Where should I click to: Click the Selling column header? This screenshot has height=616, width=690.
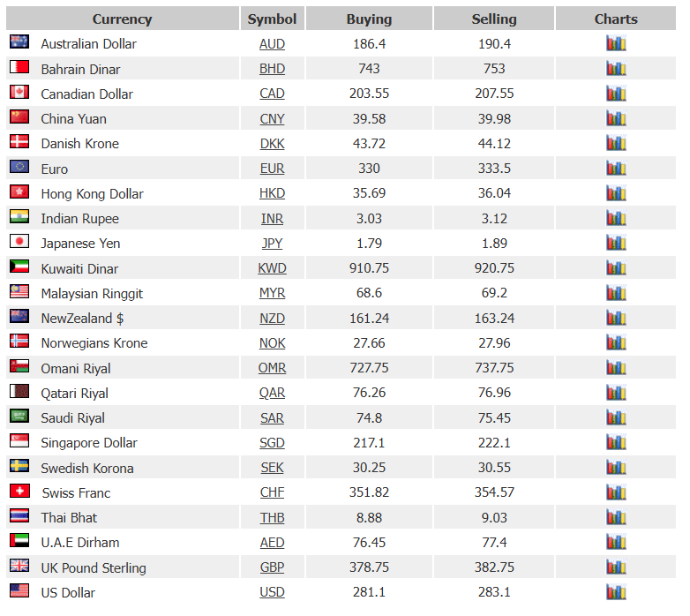(494, 19)
